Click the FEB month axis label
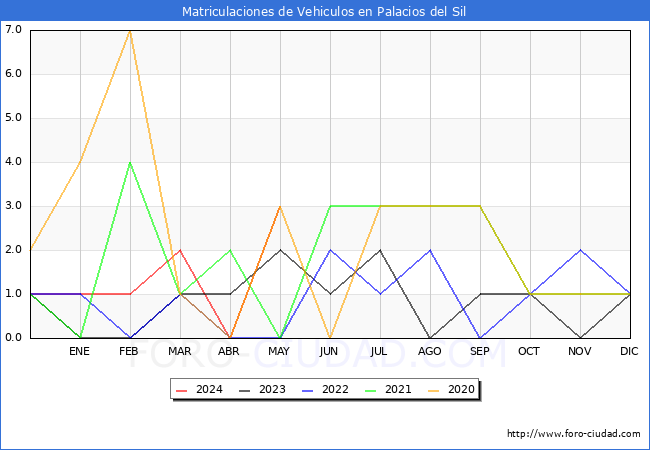650x450 pixels. (x=129, y=351)
